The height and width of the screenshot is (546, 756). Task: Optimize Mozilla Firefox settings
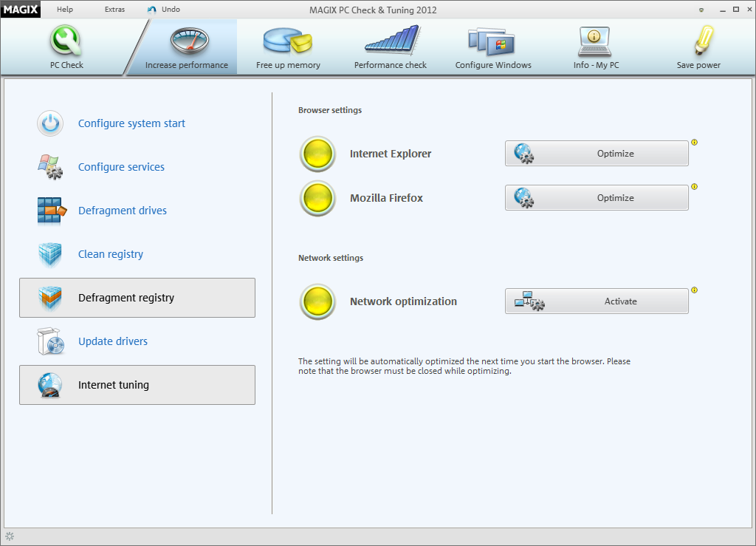click(597, 198)
